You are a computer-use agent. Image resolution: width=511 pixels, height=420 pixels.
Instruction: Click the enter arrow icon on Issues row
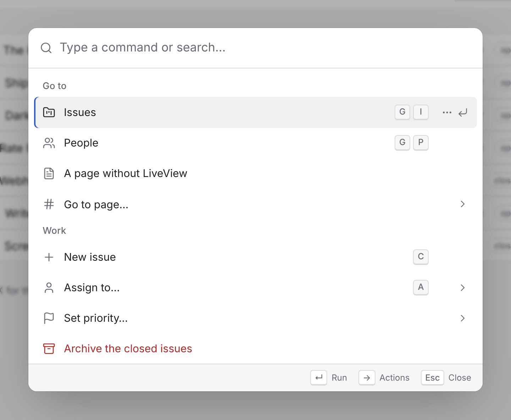(x=463, y=113)
